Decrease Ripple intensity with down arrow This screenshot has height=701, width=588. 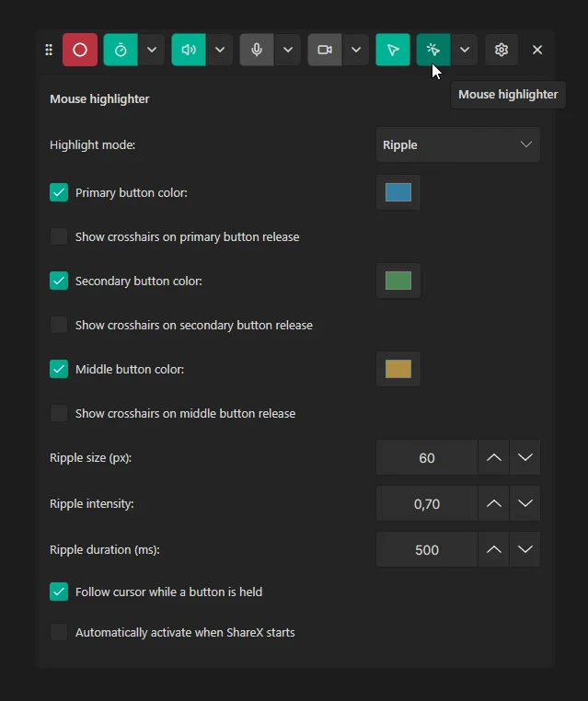[x=525, y=503]
